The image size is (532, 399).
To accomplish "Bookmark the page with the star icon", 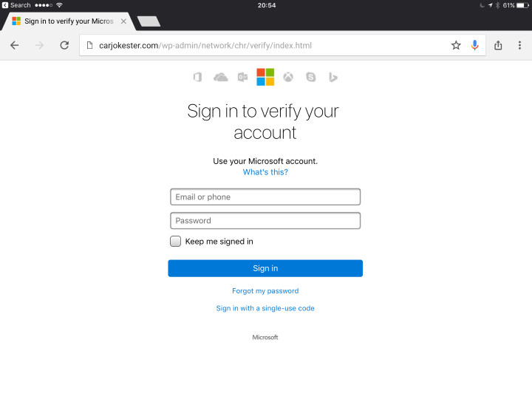I will 456,45.
